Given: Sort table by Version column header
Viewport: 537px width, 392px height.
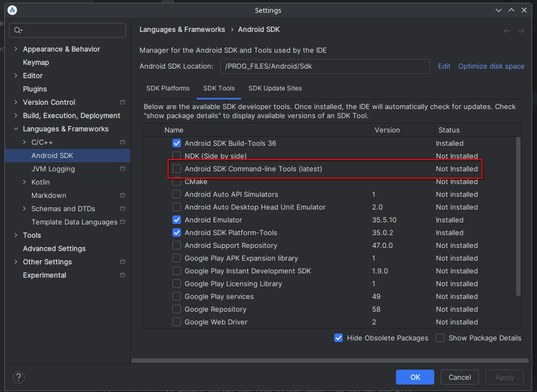Looking at the screenshot, I should coord(402,130).
